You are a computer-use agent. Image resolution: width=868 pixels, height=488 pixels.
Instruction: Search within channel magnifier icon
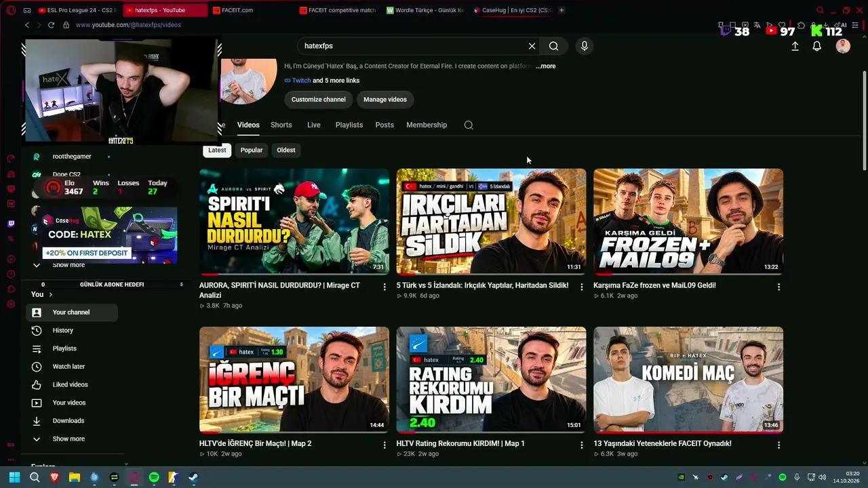(x=469, y=125)
